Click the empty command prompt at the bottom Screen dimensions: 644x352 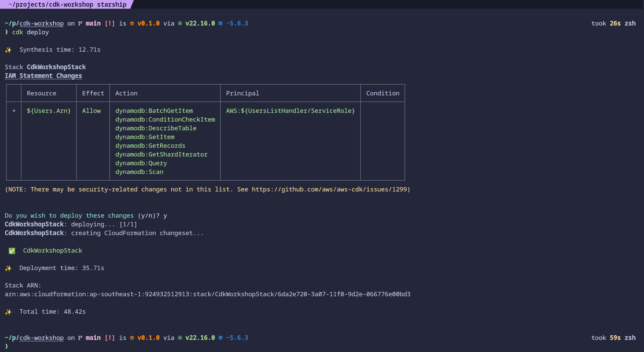point(6,346)
